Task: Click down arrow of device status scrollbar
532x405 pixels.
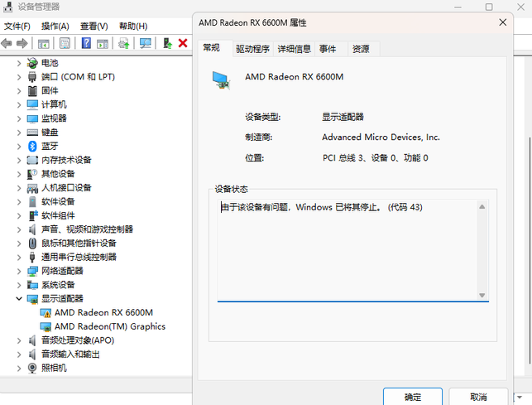Action: pyautogui.click(x=482, y=295)
